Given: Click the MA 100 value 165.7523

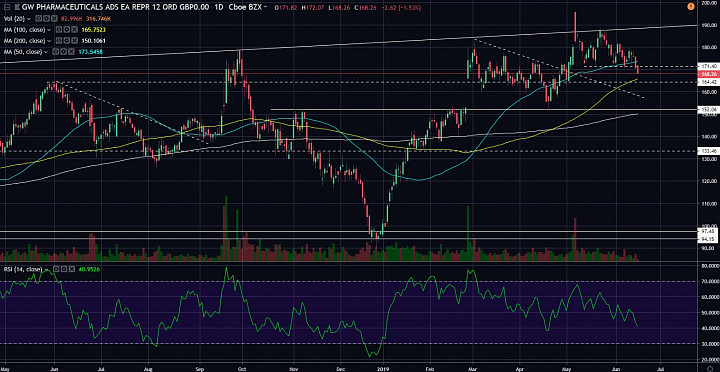Looking at the screenshot, I should (x=94, y=30).
